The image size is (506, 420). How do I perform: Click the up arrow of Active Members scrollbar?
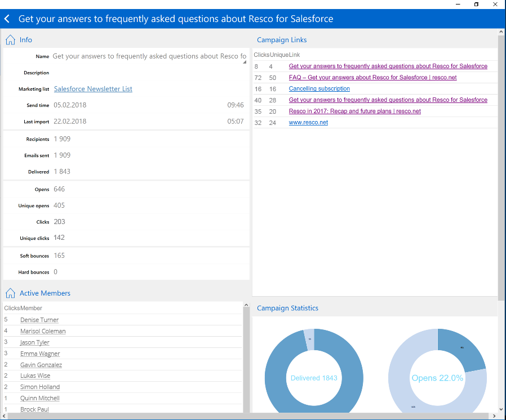coord(246,305)
